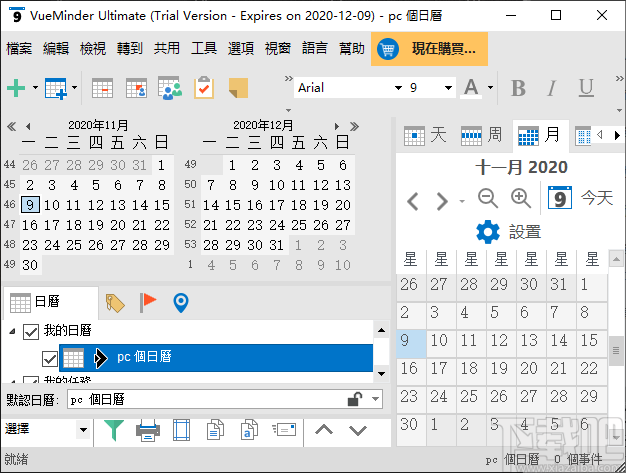Click the paste document with 'a' icon

coord(249,430)
